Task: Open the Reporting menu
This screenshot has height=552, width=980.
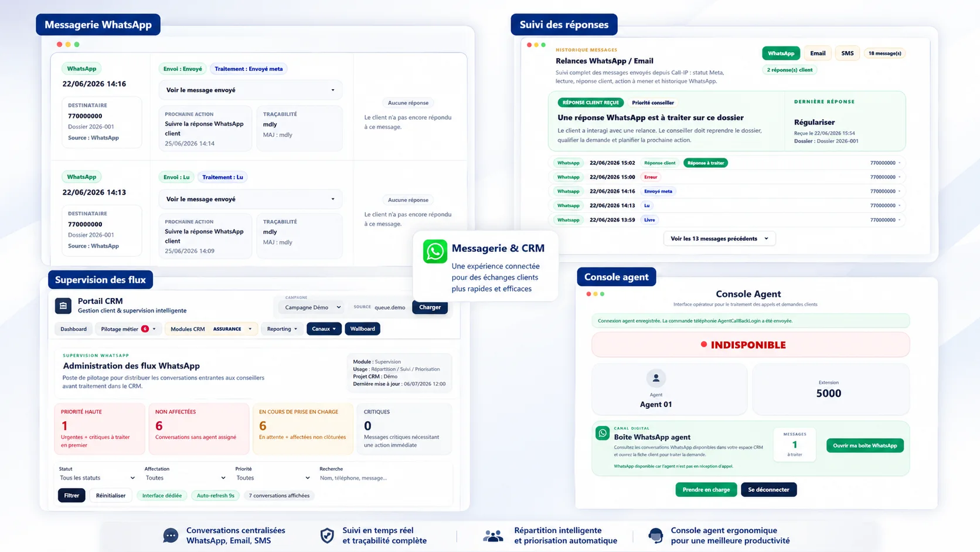Action: pos(282,329)
